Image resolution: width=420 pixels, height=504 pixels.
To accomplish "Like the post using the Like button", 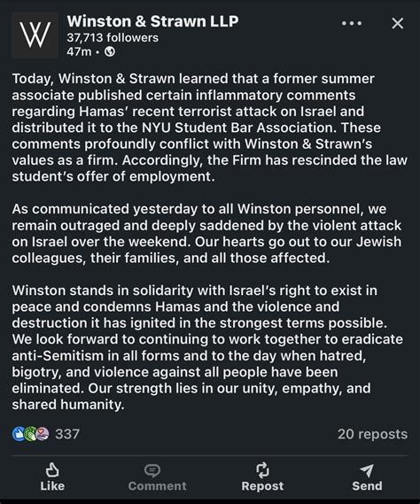I will pos(52,477).
